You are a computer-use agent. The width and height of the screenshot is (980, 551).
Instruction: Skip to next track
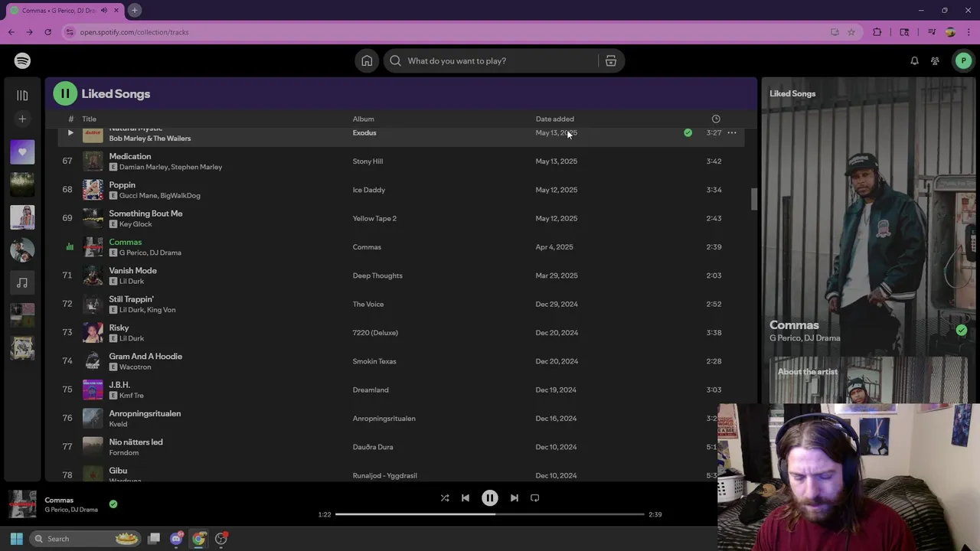point(514,498)
